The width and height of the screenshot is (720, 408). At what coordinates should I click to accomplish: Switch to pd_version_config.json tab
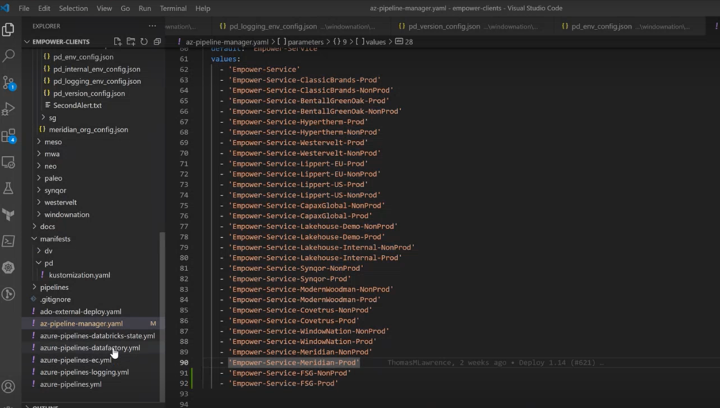click(x=444, y=27)
